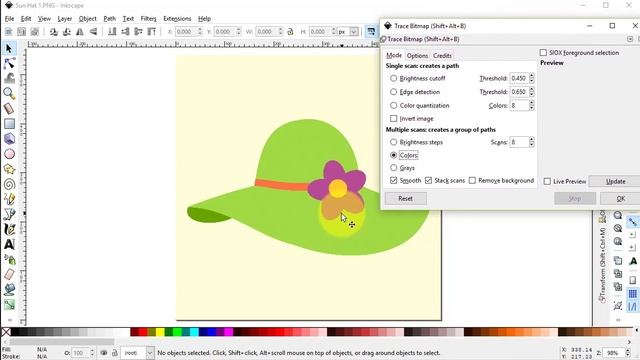Select the Pencil freehand tool

[x=9, y=199]
